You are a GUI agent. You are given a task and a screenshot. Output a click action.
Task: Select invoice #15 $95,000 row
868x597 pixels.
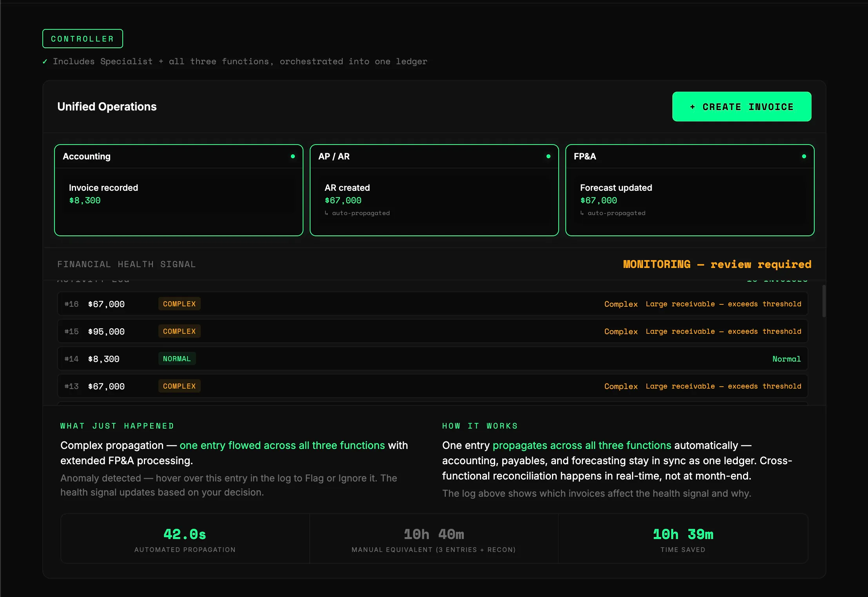pyautogui.click(x=432, y=331)
